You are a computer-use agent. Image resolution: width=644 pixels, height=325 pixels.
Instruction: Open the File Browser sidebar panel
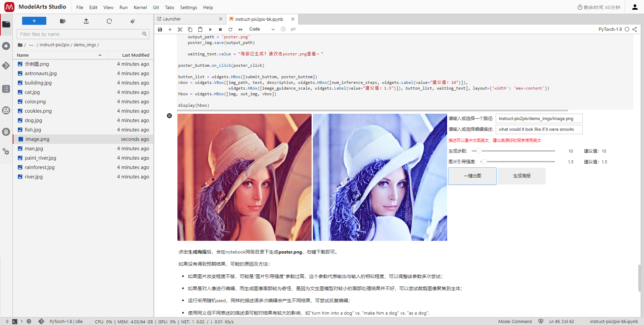6,24
